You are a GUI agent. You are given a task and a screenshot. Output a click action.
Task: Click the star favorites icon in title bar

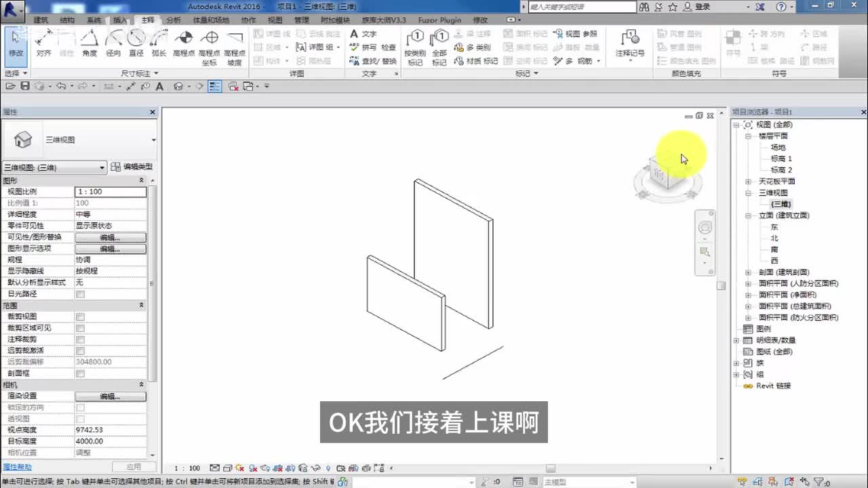(673, 7)
